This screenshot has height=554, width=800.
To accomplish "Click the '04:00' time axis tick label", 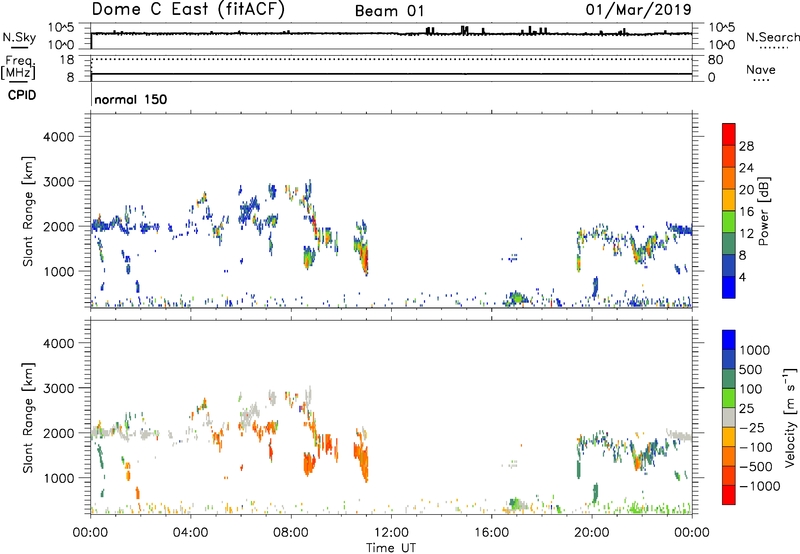I will click(x=190, y=533).
